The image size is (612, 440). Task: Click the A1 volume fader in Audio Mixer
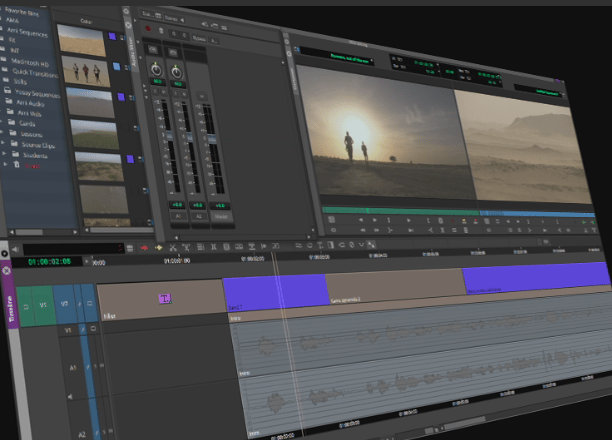169,135
